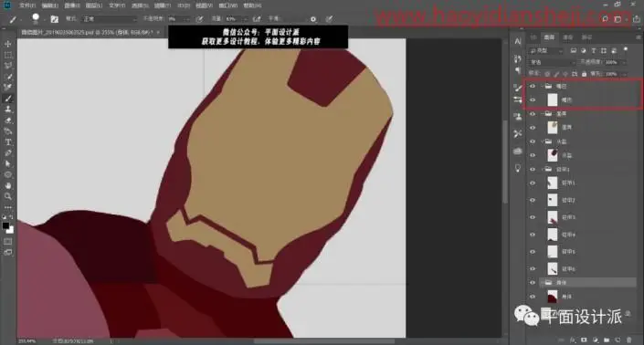Open the 文件 (File) menu

27,5
